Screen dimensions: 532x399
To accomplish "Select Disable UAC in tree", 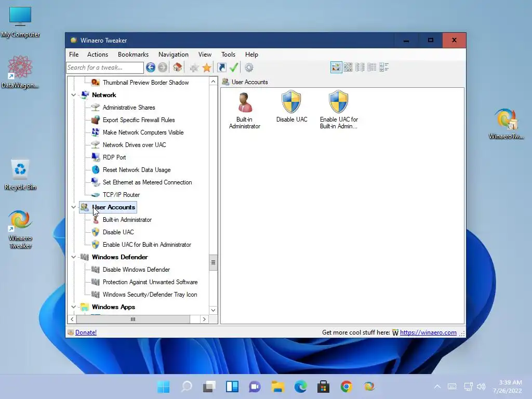I will click(x=118, y=232).
